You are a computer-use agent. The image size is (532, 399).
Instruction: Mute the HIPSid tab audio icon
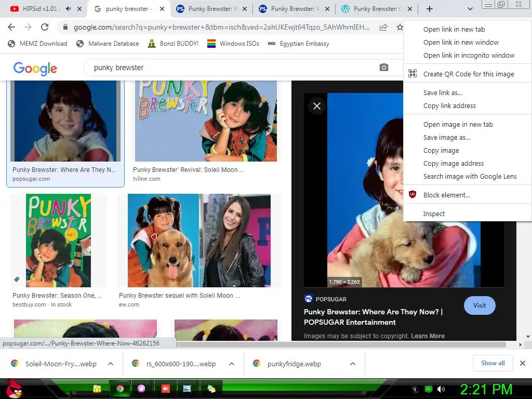point(68,9)
